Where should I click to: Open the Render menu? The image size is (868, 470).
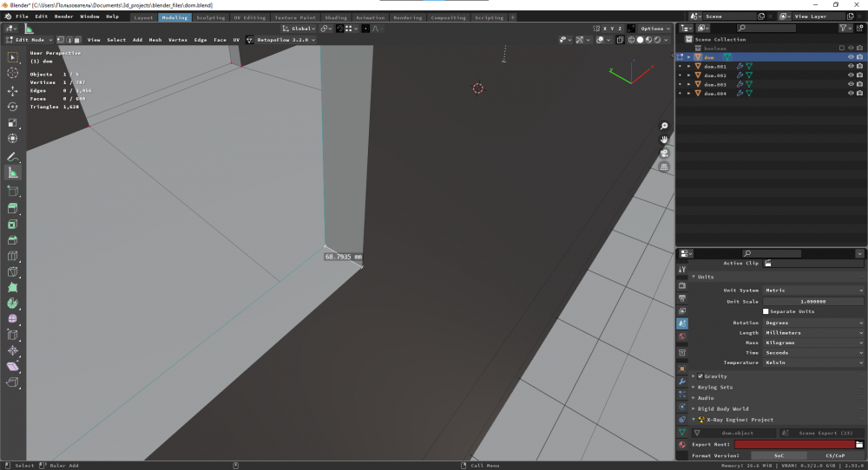pyautogui.click(x=63, y=16)
